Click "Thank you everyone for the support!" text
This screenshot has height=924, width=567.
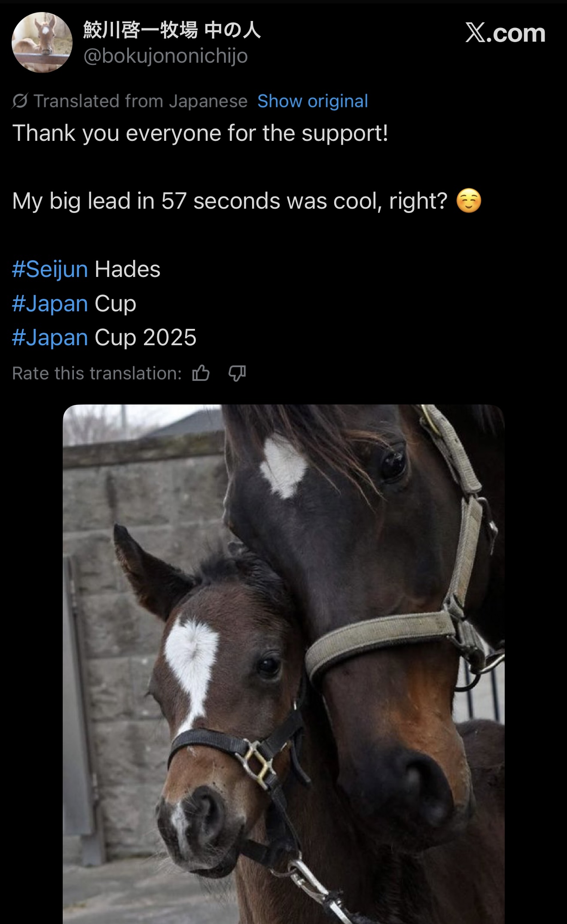click(x=200, y=133)
